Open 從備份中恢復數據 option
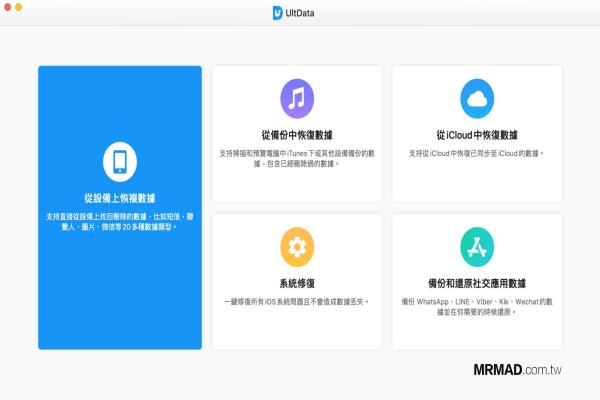This screenshot has height=400, width=600. [x=297, y=135]
